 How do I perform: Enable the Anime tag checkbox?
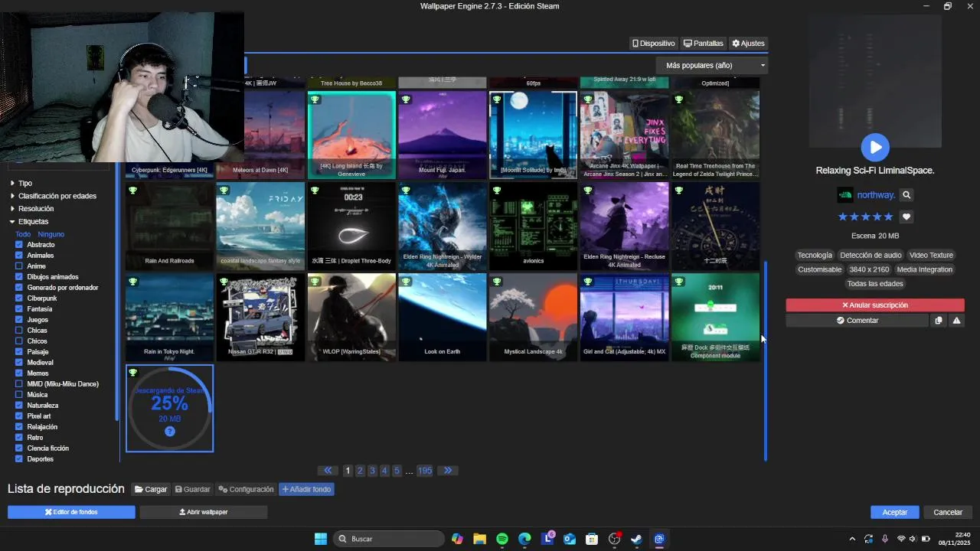coord(19,266)
